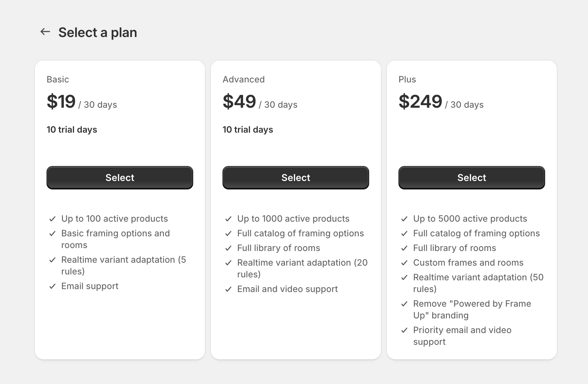Click the back arrow beside Select a plan
The height and width of the screenshot is (384, 588).
pos(45,32)
